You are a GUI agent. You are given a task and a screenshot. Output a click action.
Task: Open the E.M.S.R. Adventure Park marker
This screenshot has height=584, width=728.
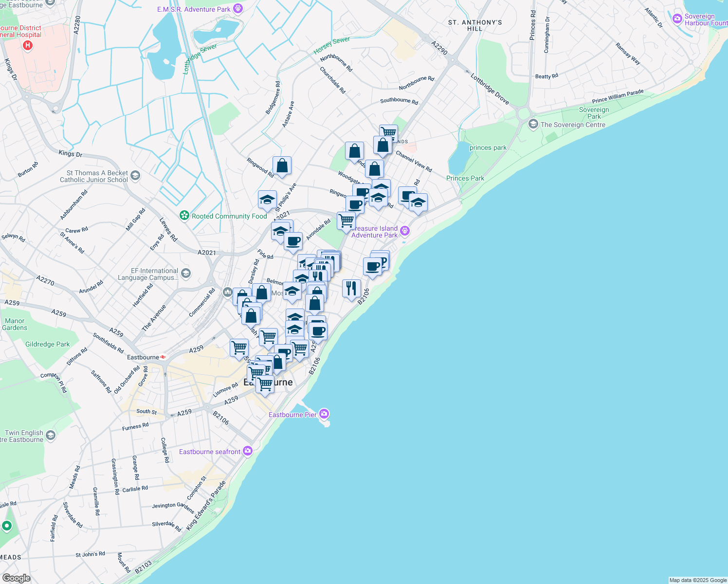point(238,8)
